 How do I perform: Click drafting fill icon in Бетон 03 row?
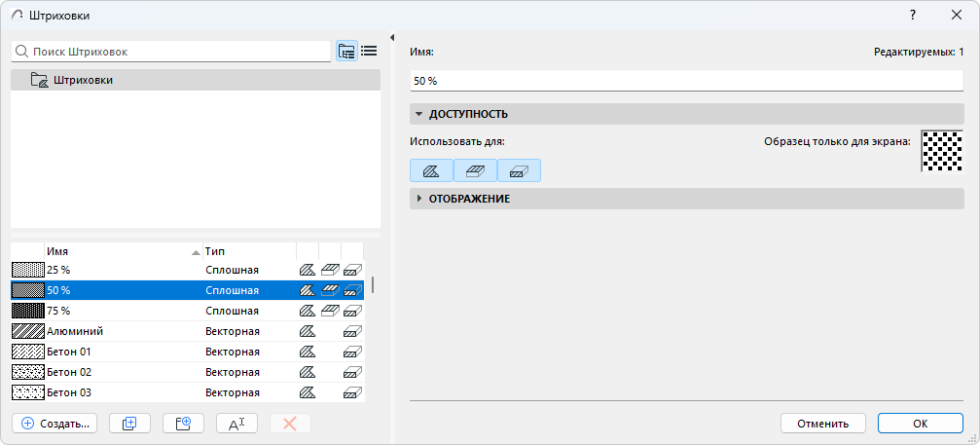point(307,393)
